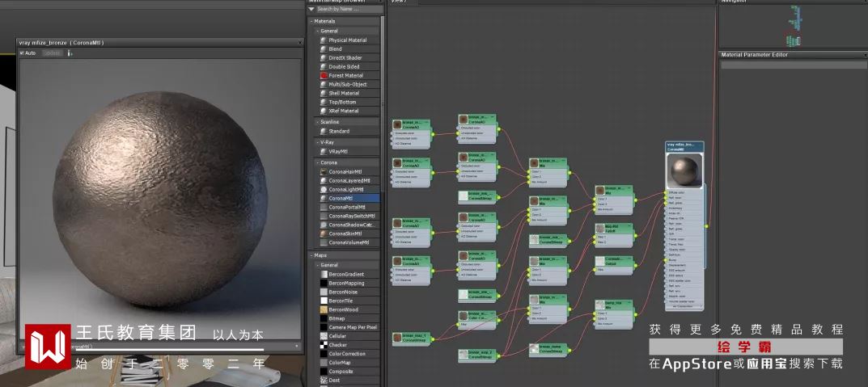Collapse the General maps group
The image size is (868, 387).
click(317, 265)
